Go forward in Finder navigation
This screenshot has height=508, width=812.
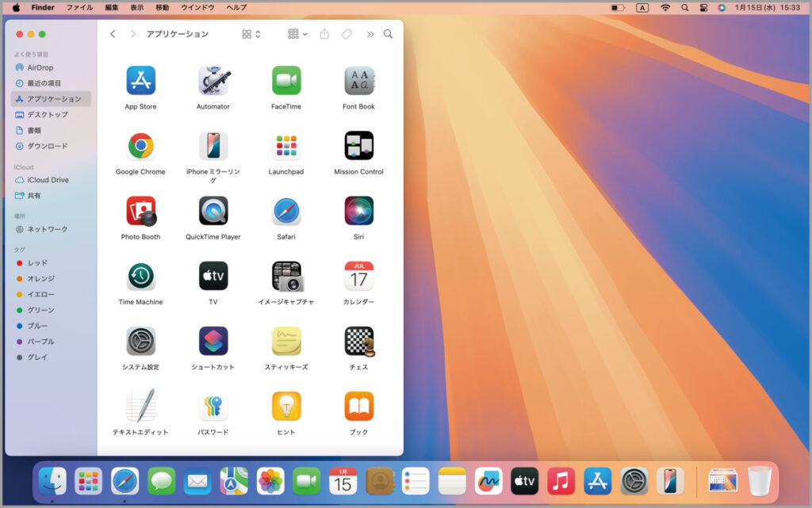tap(132, 34)
